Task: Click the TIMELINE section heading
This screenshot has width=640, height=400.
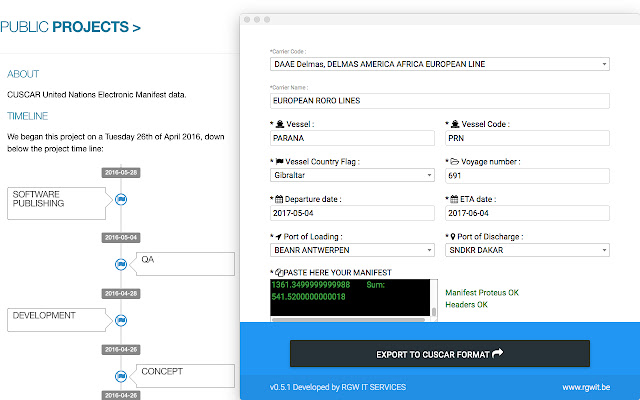Action: (27, 116)
